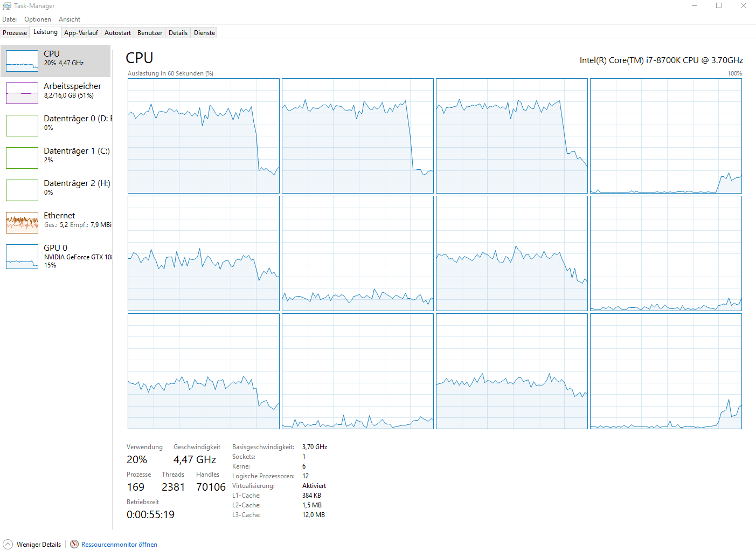The image size is (756, 557).
Task: Go to the Autostart tab
Action: 117,33
